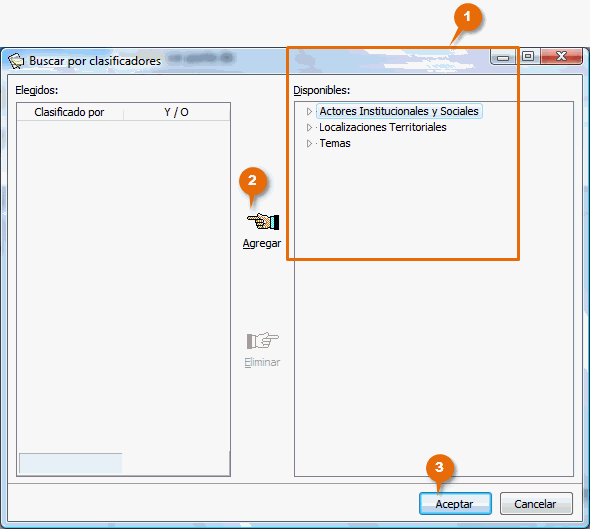The image size is (590, 529).
Task: Click the pointing hand Agregar icon
Action: coord(263,221)
